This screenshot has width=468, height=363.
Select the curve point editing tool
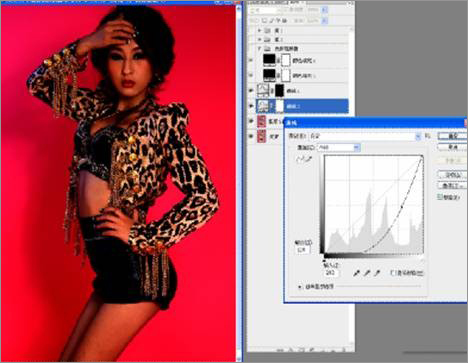click(299, 160)
